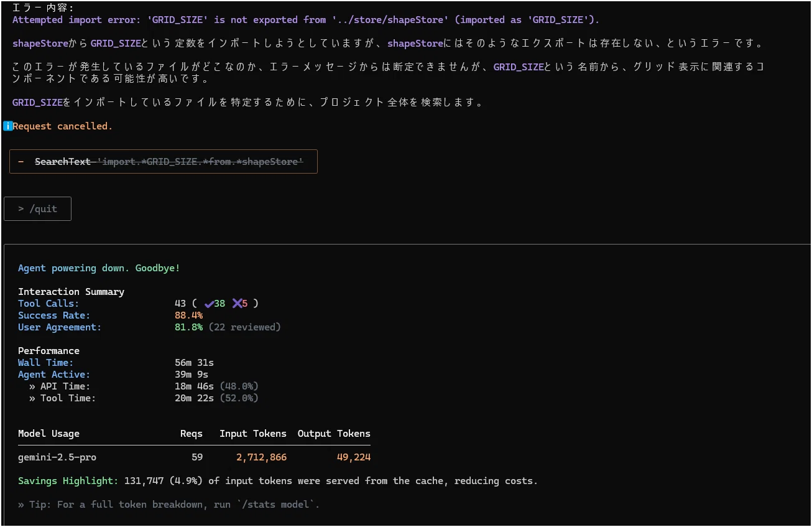Click the '(22 reviewed)' text
Image resolution: width=812 pixels, height=527 pixels.
point(244,327)
